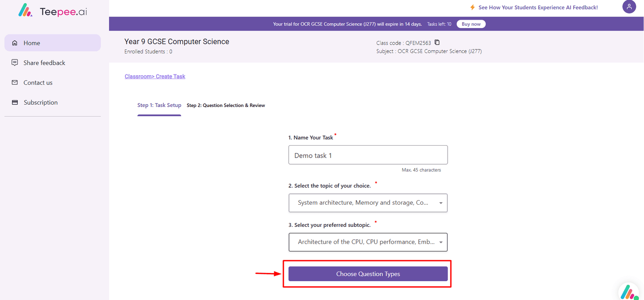The image size is (644, 300).
Task: Click the Subscription card icon
Action: [x=15, y=102]
